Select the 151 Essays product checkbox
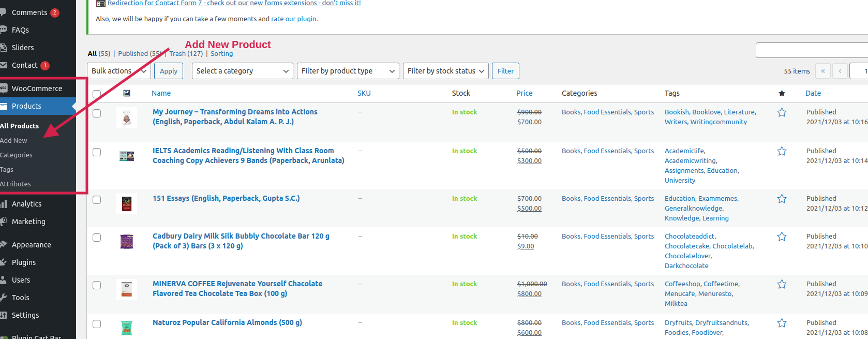868x339 pixels. pos(97,200)
